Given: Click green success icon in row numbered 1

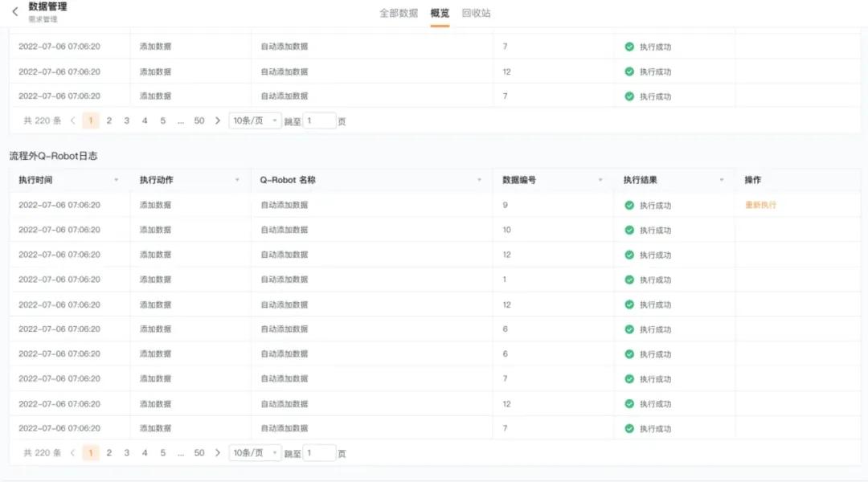Looking at the screenshot, I should 629,280.
